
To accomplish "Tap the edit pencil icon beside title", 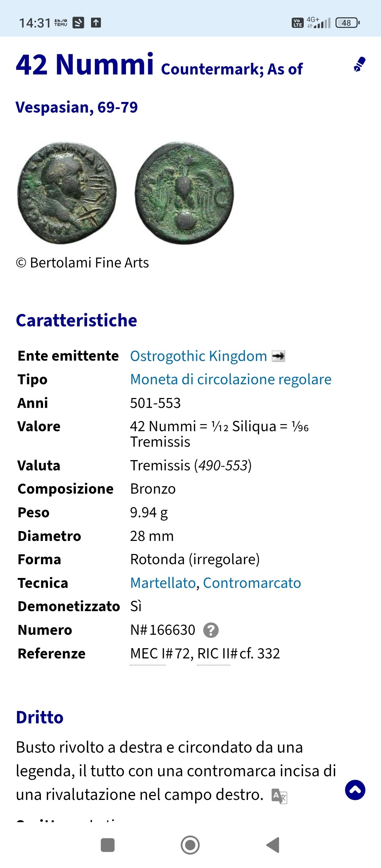I will coord(359,64).
